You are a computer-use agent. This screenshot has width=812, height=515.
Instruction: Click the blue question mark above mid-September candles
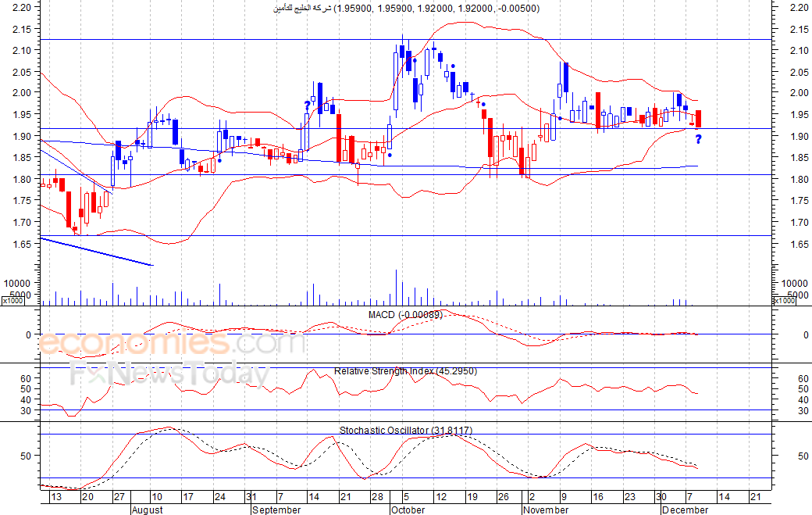pyautogui.click(x=307, y=105)
